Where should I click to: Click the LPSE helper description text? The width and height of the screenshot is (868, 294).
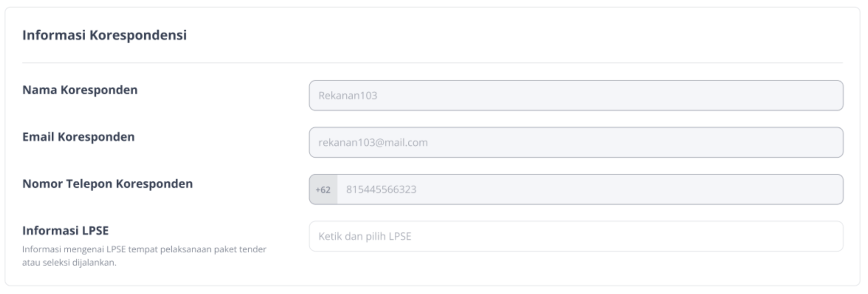point(144,256)
